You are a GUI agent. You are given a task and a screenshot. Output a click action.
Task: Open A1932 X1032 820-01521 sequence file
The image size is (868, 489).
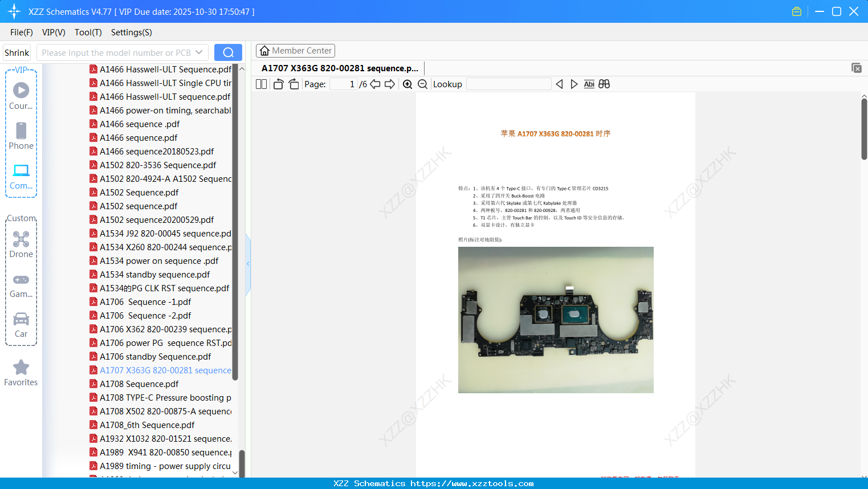161,439
